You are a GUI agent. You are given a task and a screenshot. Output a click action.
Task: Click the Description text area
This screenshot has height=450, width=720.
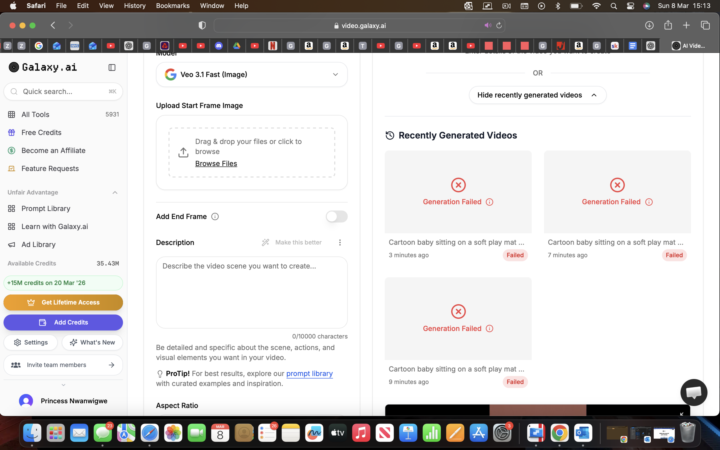[x=252, y=292]
